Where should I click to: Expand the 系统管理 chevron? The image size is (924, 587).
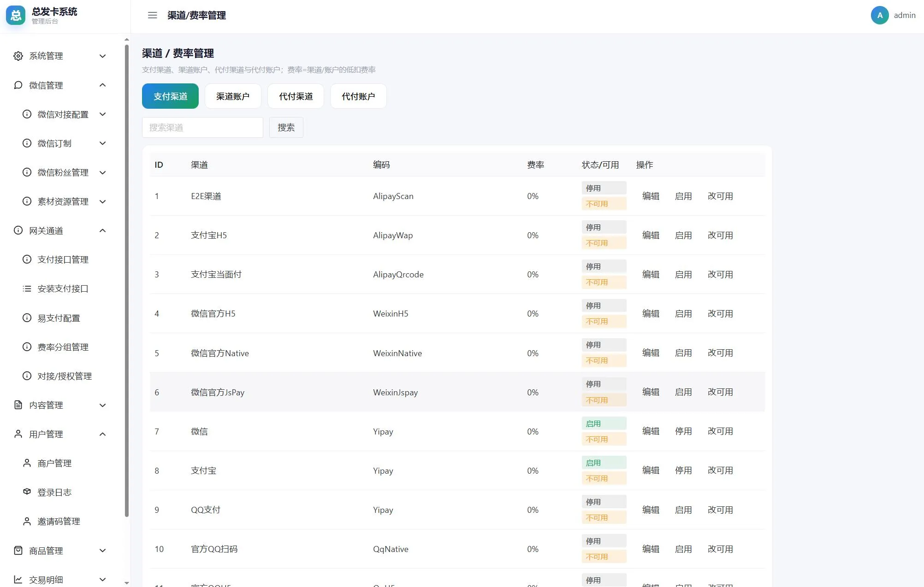coord(103,56)
